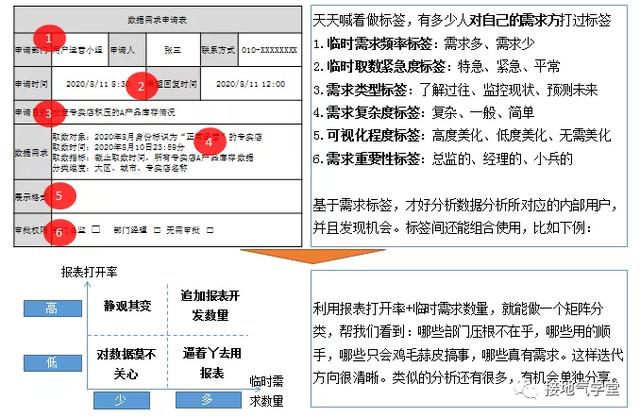
Task: Click the 数据需求 label cell
Action: click(x=33, y=153)
